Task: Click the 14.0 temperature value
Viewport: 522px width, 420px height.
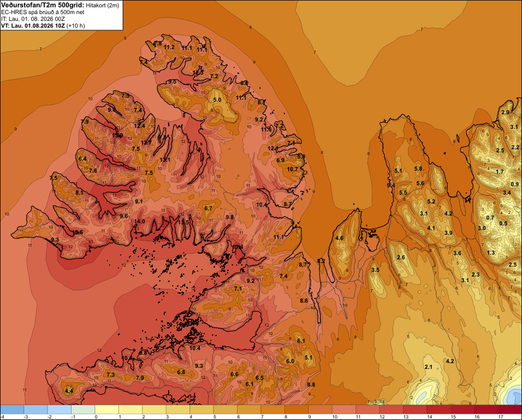Action: click(x=139, y=221)
